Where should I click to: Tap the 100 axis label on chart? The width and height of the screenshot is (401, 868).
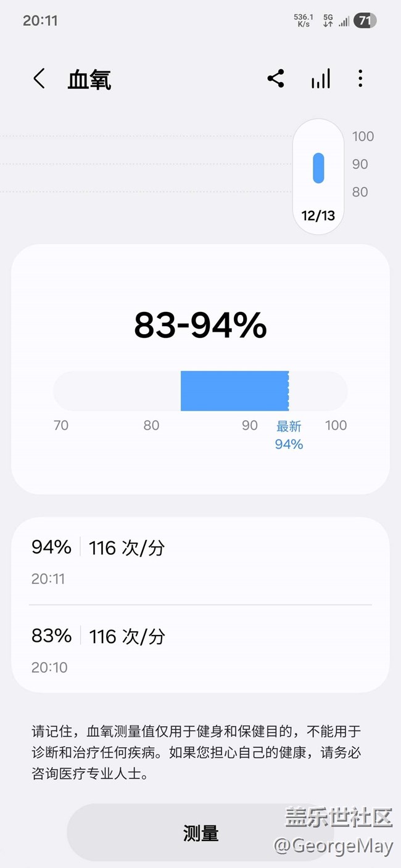[x=363, y=136]
